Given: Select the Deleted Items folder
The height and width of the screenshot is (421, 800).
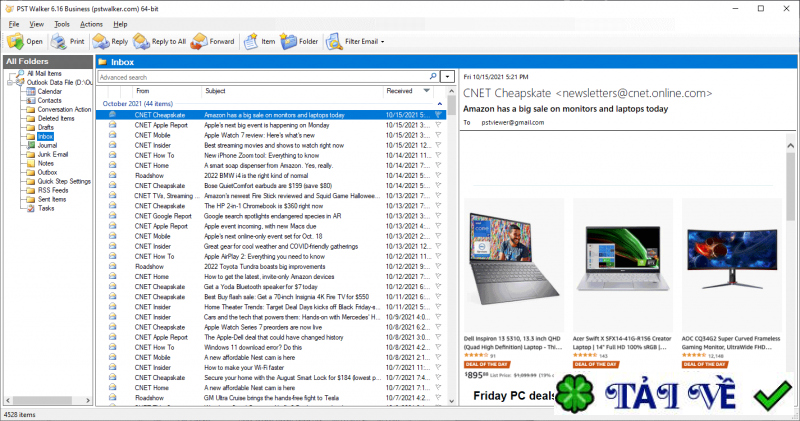Looking at the screenshot, I should point(56,118).
